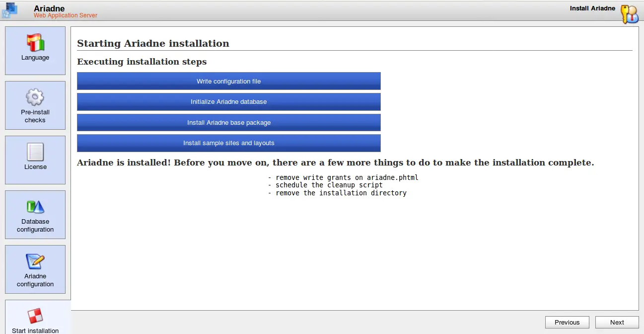Click the Install Ariadne key icon
Viewport: 644px width, 334px height.
[629, 14]
